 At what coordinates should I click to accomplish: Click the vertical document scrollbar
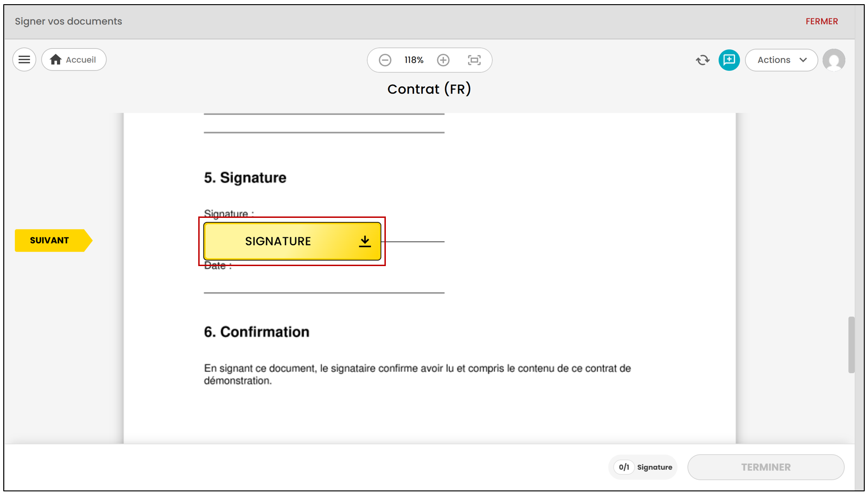(x=851, y=344)
